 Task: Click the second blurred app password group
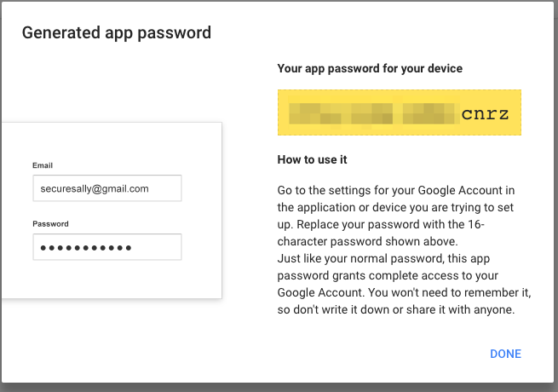coord(369,112)
